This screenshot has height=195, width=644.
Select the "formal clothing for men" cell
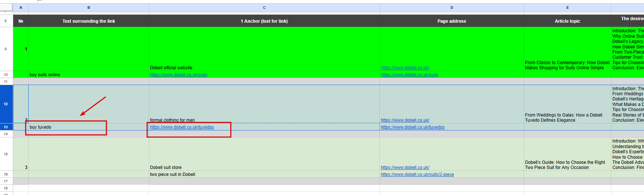click(264, 104)
